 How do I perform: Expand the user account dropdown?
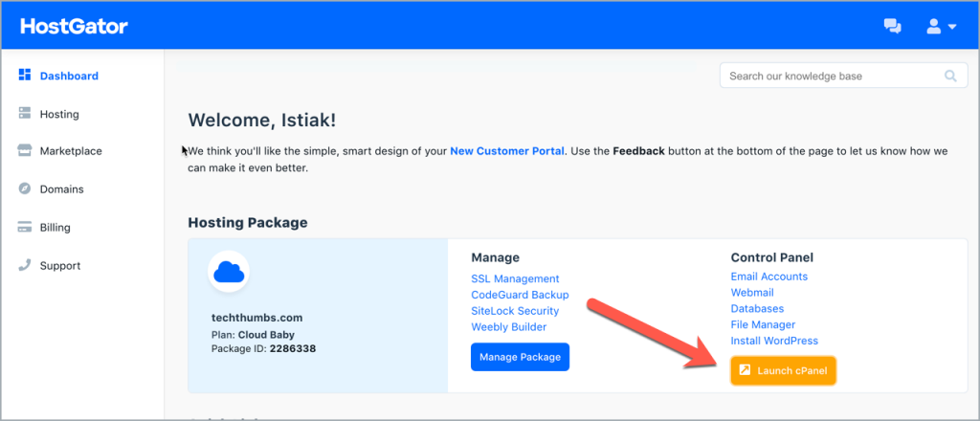coord(941,27)
